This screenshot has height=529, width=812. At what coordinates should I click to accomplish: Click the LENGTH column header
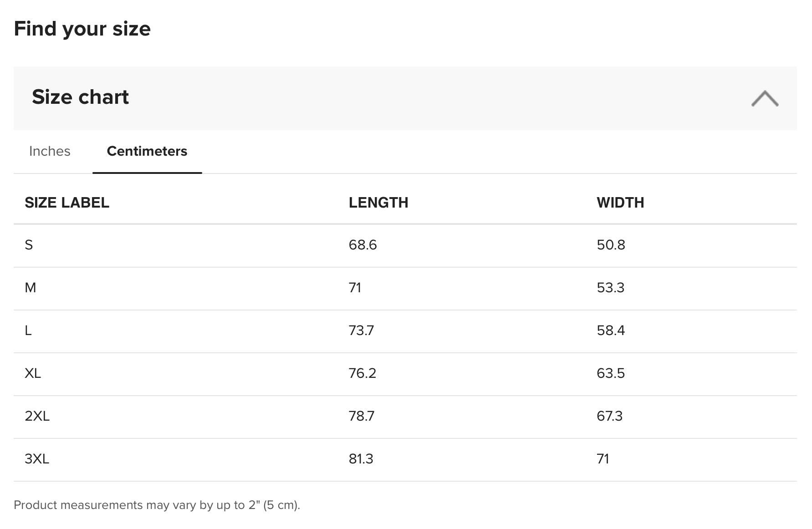click(x=378, y=203)
